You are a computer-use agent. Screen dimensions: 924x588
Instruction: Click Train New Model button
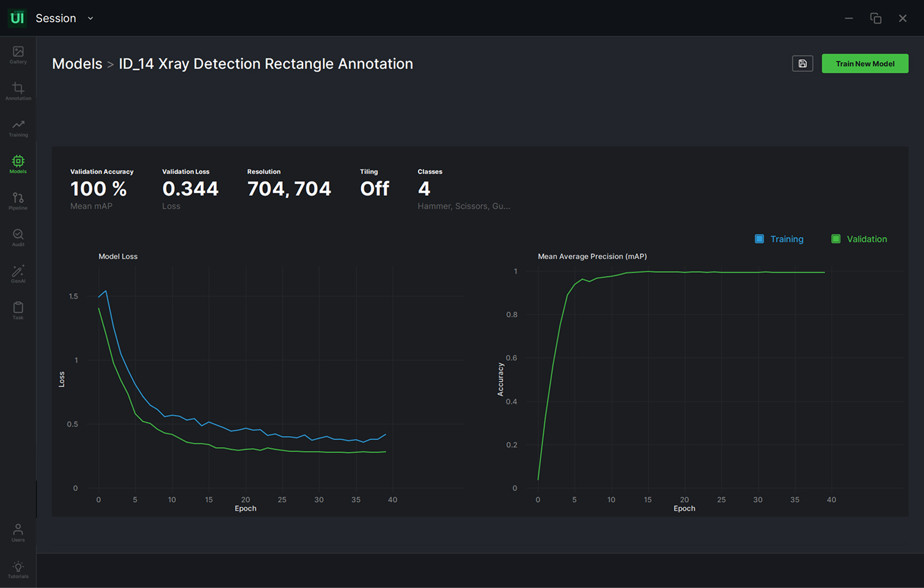(865, 64)
